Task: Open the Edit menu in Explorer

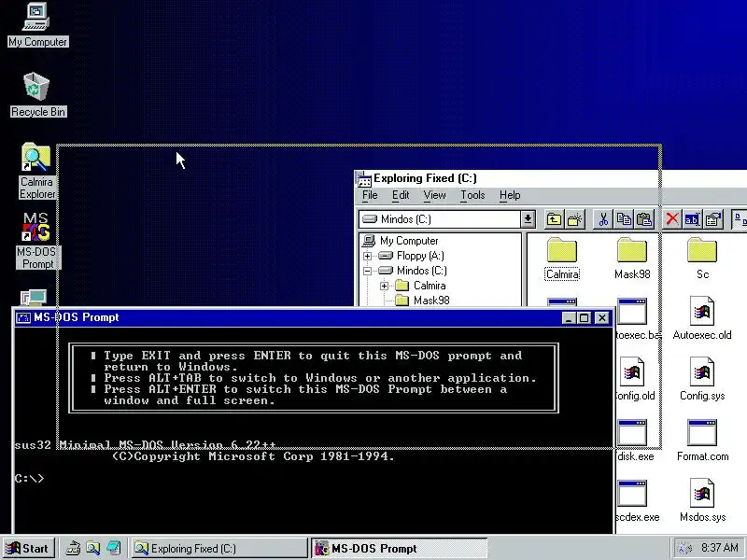Action: pos(401,195)
